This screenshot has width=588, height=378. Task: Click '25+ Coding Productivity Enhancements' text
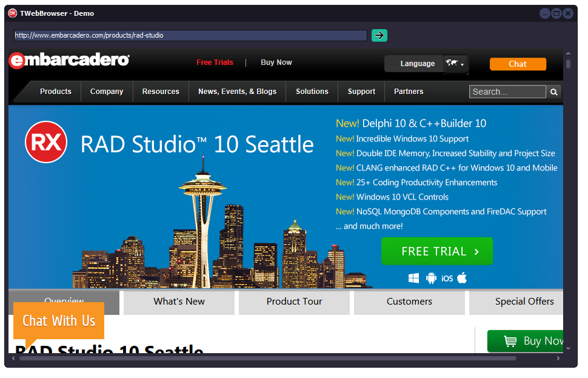(x=427, y=183)
